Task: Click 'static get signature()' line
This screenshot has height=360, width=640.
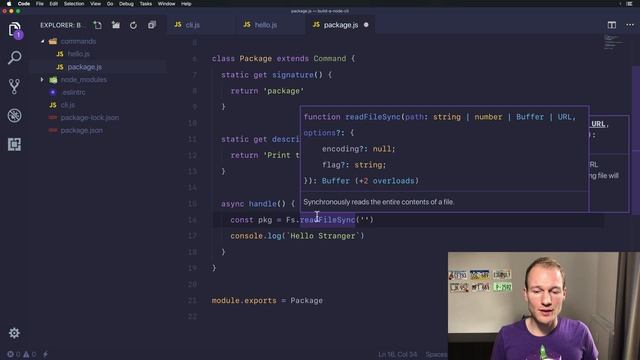Action: (x=277, y=75)
